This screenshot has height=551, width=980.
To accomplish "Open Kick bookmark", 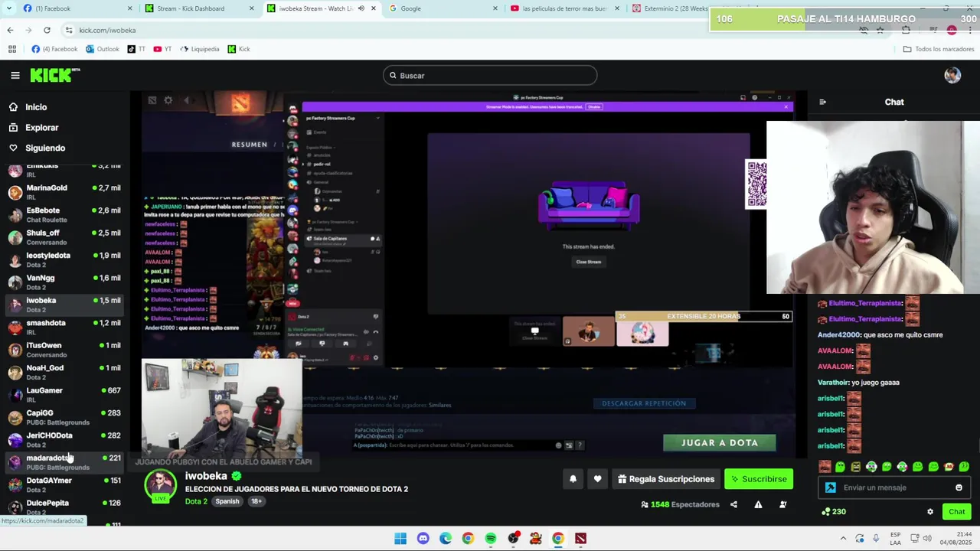I will point(239,49).
